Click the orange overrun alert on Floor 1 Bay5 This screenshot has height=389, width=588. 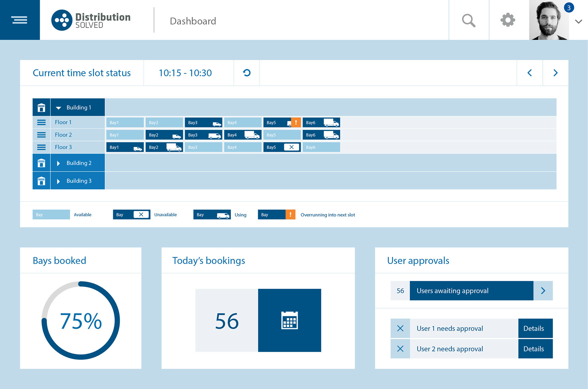(296, 122)
